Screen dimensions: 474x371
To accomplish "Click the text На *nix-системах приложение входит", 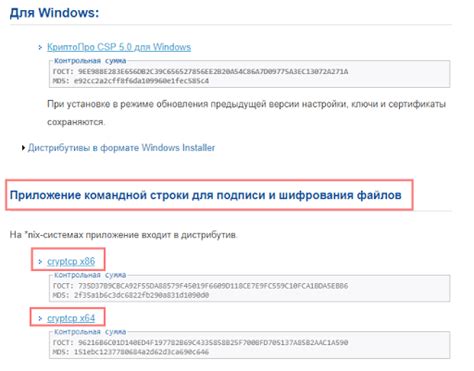I will pyautogui.click(x=123, y=235).
